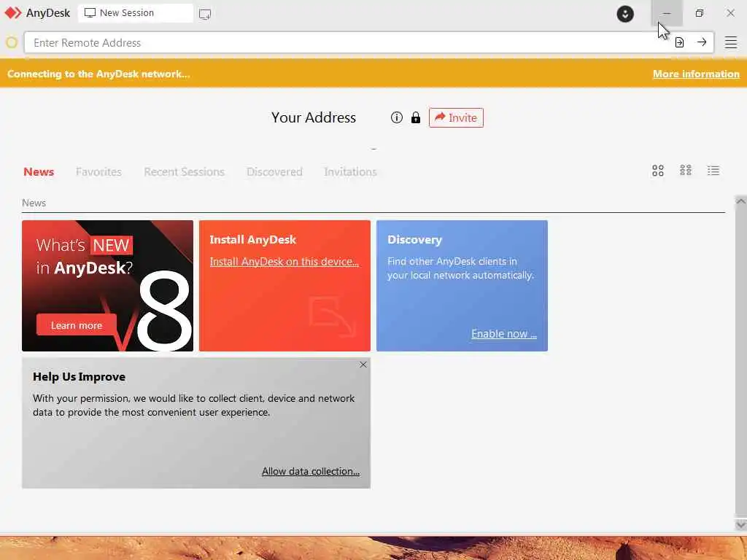
Task: Open the Recent Sessions tab
Action: (184, 172)
